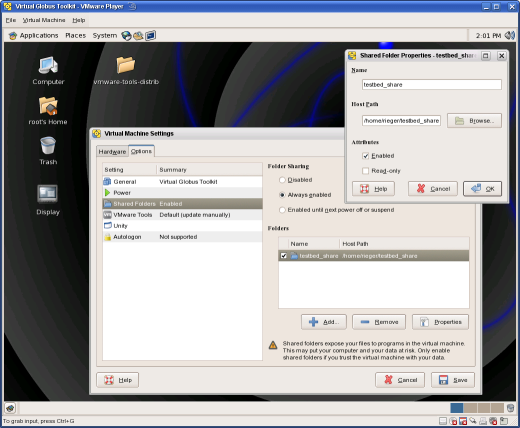Open Properties for the selected folder
The image size is (520, 428).
440,322
